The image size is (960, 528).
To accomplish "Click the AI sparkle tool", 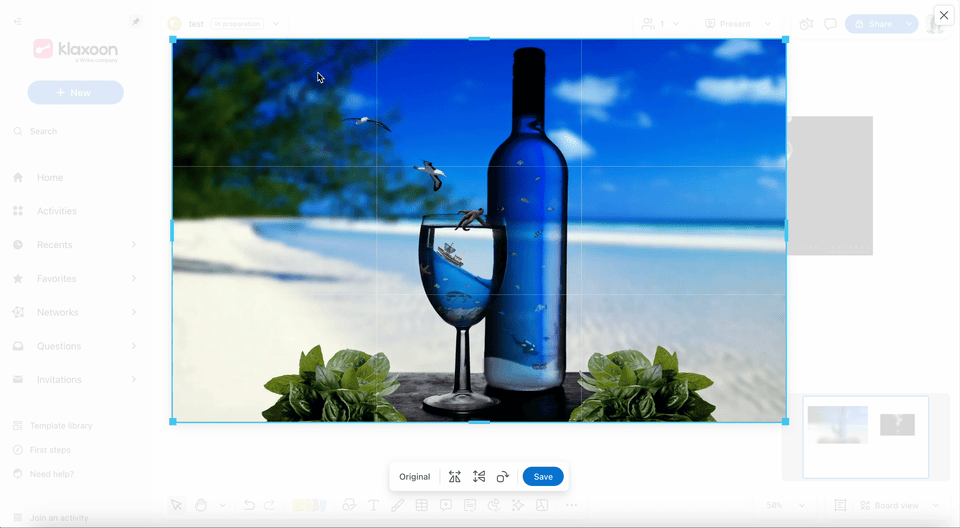I will (x=518, y=505).
